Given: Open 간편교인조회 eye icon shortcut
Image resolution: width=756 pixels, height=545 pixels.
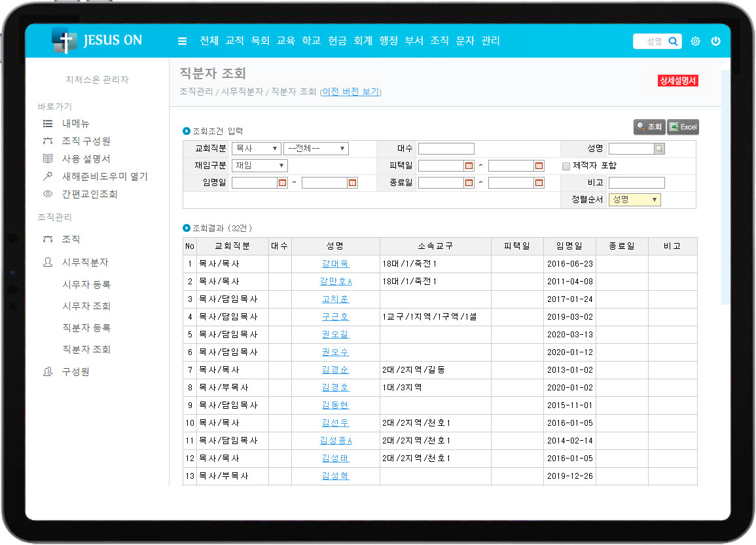Looking at the screenshot, I should [x=47, y=195].
